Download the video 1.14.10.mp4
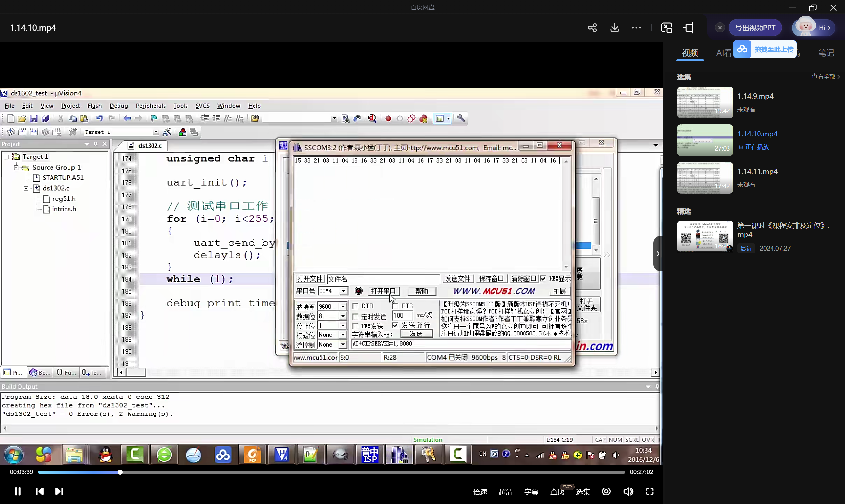 [x=615, y=28]
